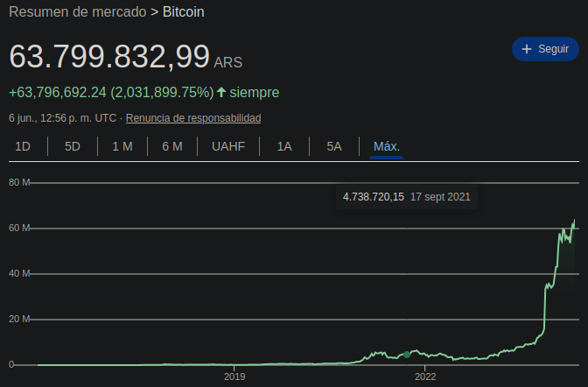Screen dimensions: 588x387
Task: Click the 80 M axis label
Action: point(19,182)
